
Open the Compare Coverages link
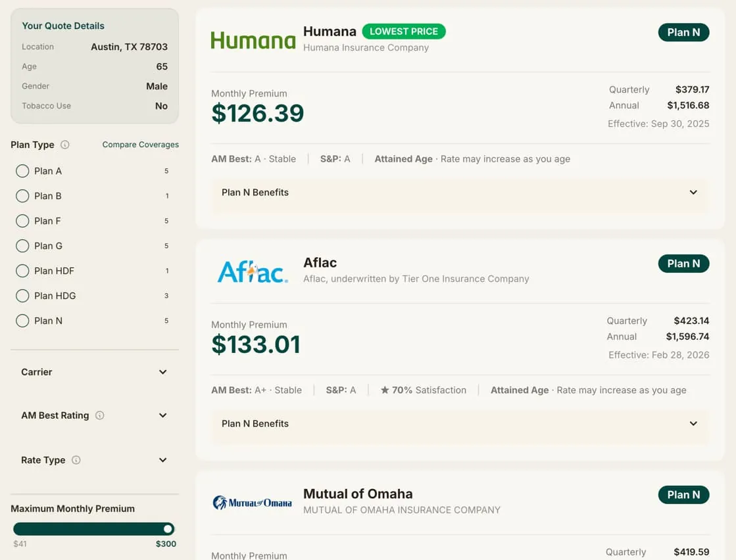[140, 145]
